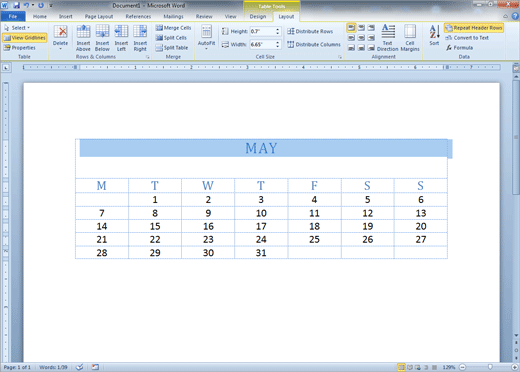Select Align Top Center alignment
Image resolution: width=520 pixels, height=372 pixels.
[x=361, y=28]
